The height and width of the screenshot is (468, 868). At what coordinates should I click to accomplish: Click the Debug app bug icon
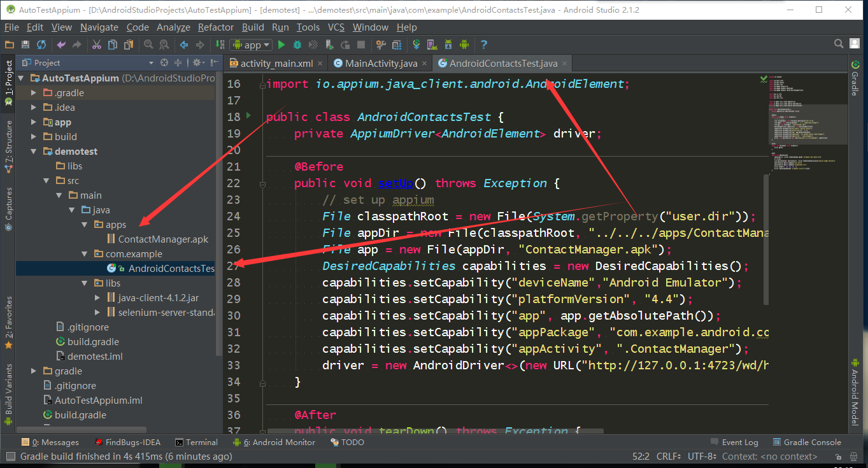297,45
